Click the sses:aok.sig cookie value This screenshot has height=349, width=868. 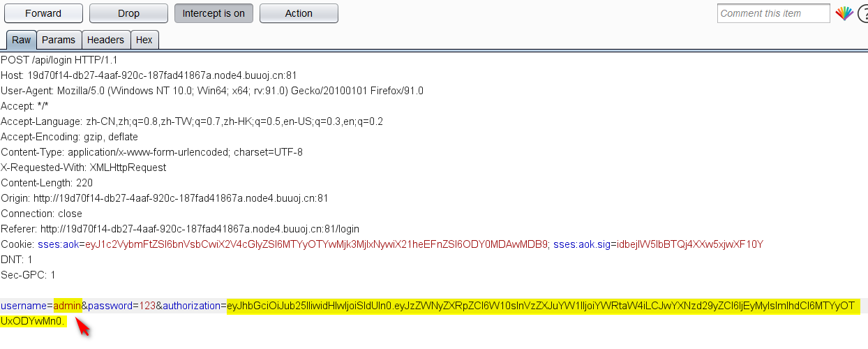tap(687, 244)
